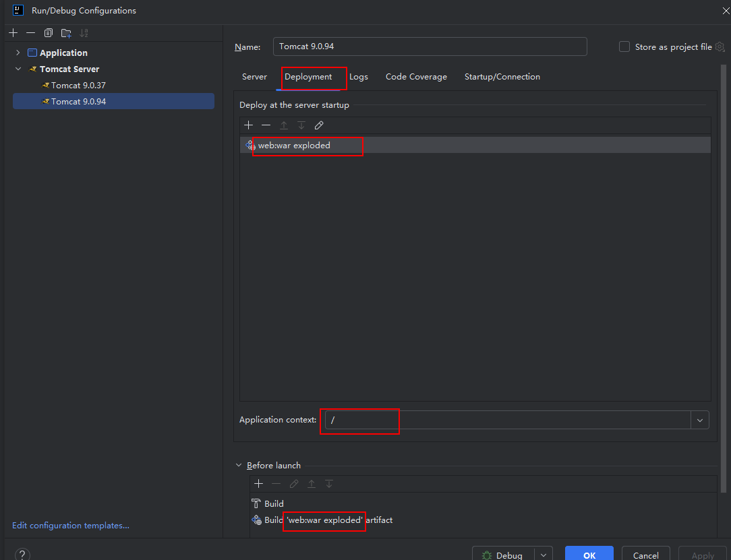Viewport: 731px width, 560px height.
Task: Open the help question mark button
Action: coord(22,555)
